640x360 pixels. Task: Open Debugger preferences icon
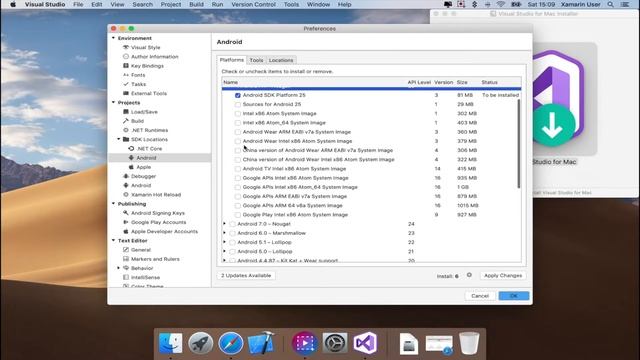pos(126,176)
